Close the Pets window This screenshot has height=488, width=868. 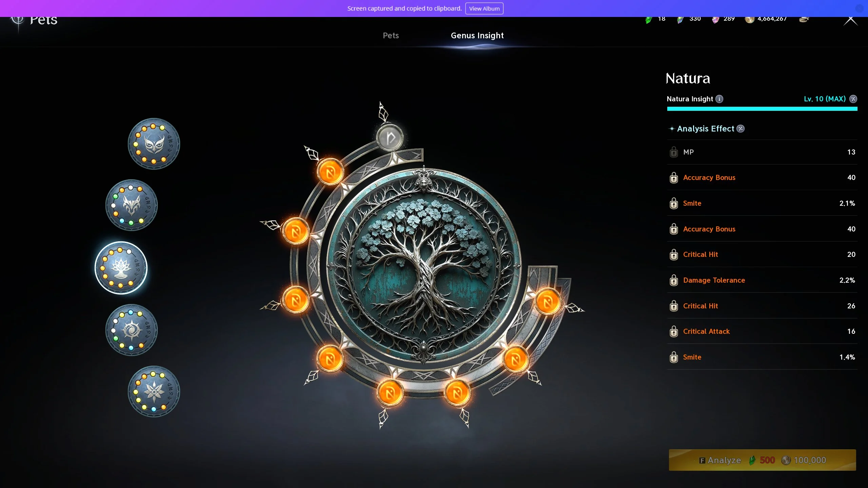coord(850,20)
